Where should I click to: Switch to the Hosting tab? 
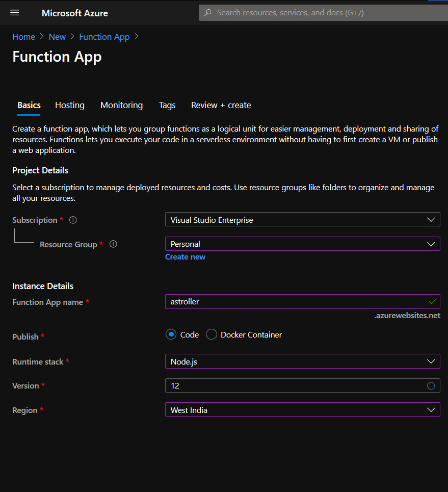[x=69, y=105]
